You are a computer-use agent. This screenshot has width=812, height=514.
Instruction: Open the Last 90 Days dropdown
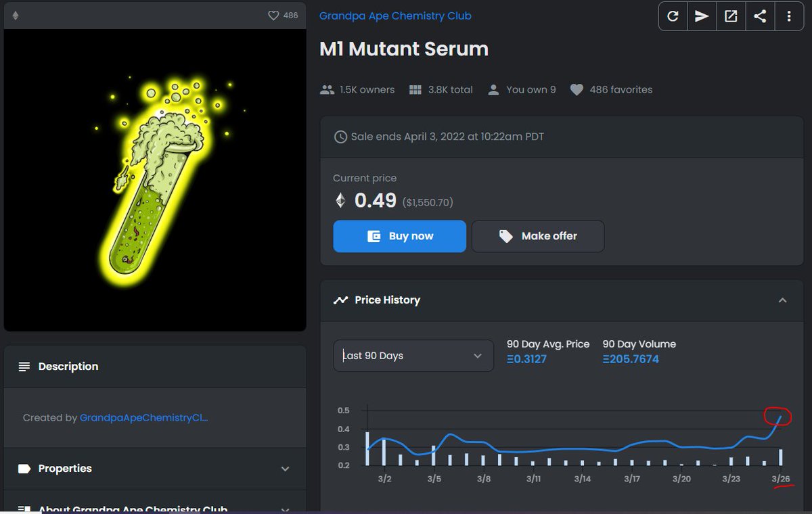pos(413,356)
